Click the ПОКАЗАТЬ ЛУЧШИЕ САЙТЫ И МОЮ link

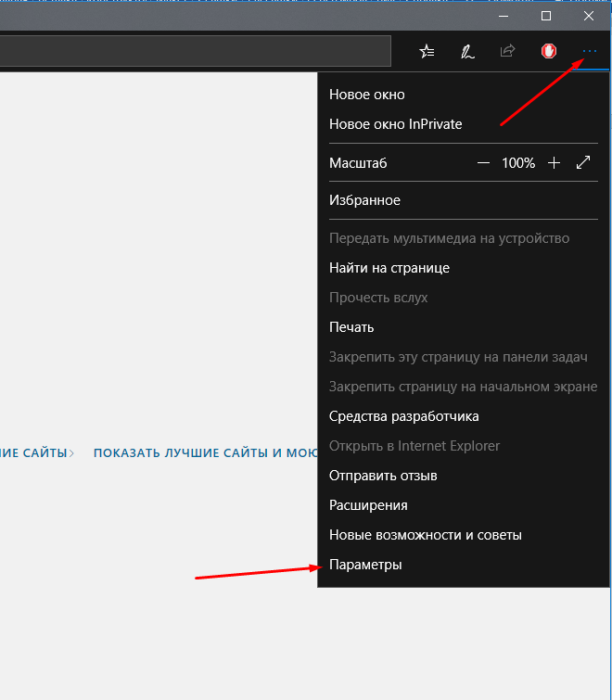point(205,452)
